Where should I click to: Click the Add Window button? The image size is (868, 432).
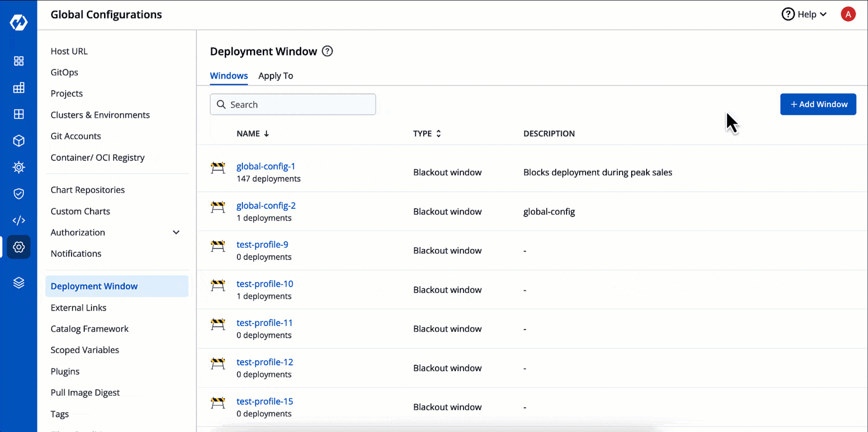pos(818,104)
